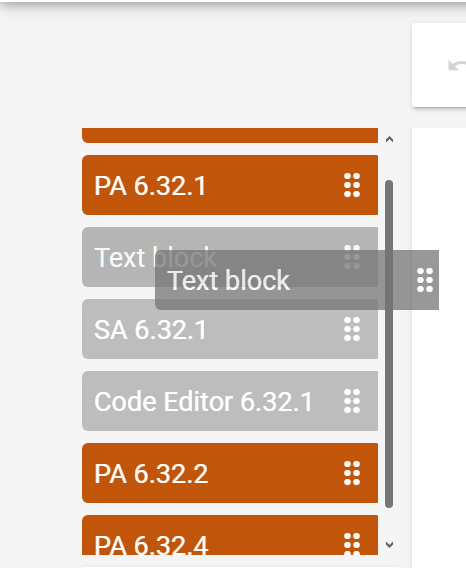This screenshot has width=466, height=568.
Task: Select the PA 6.32.2 item
Action: point(230,473)
